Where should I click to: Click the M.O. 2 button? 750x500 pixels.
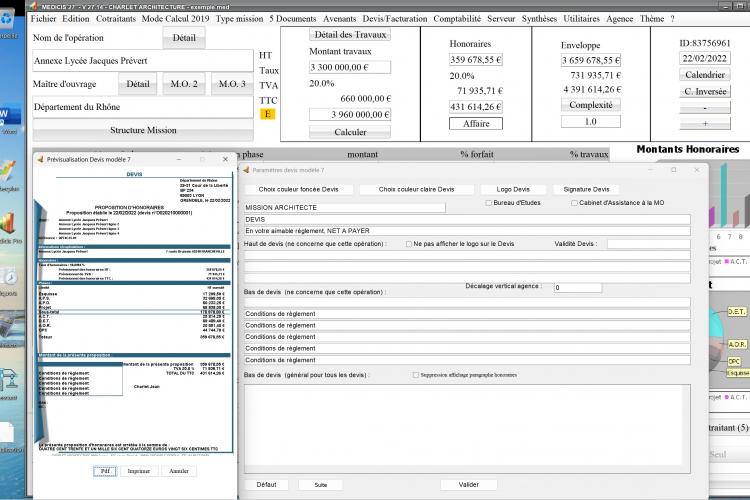click(184, 84)
